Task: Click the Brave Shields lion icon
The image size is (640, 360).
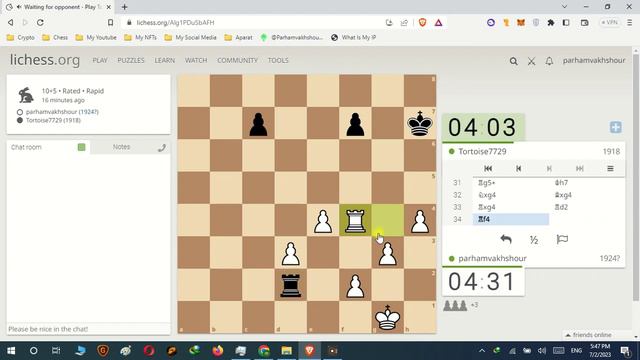Action: point(422,22)
